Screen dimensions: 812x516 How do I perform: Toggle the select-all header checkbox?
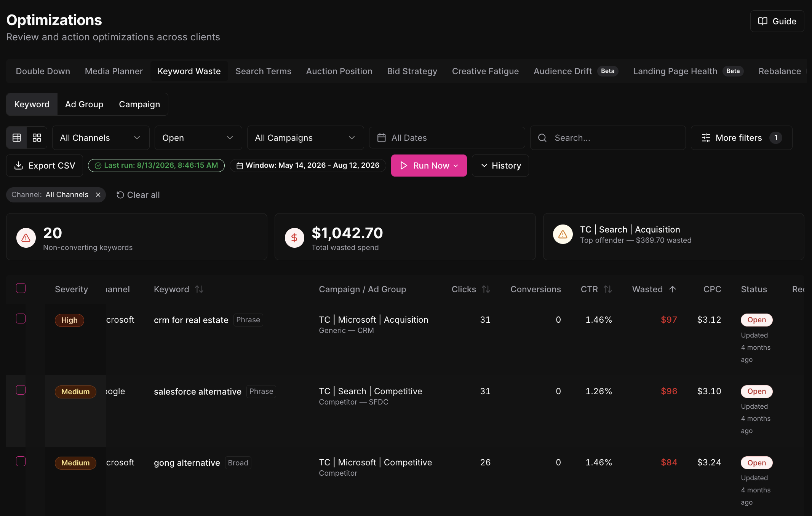coord(21,288)
